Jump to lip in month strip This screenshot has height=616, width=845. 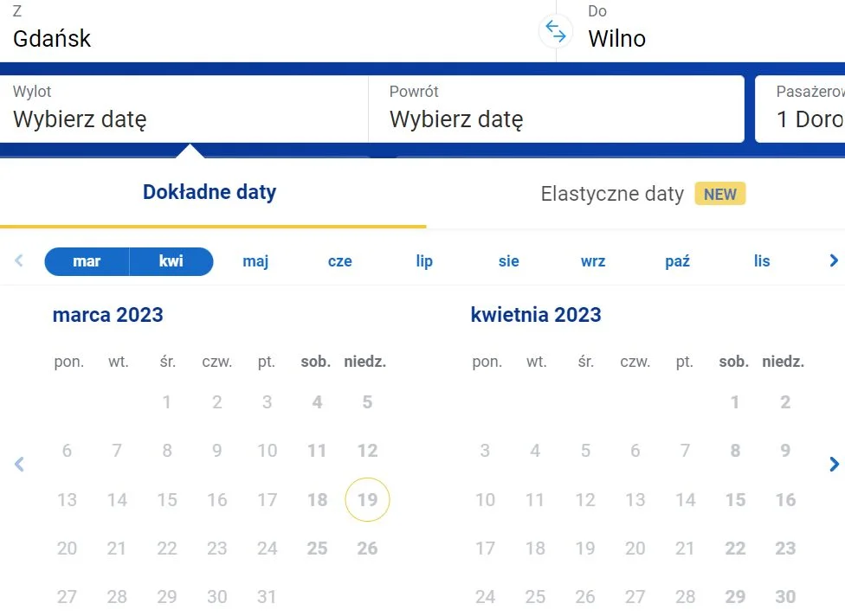point(424,261)
